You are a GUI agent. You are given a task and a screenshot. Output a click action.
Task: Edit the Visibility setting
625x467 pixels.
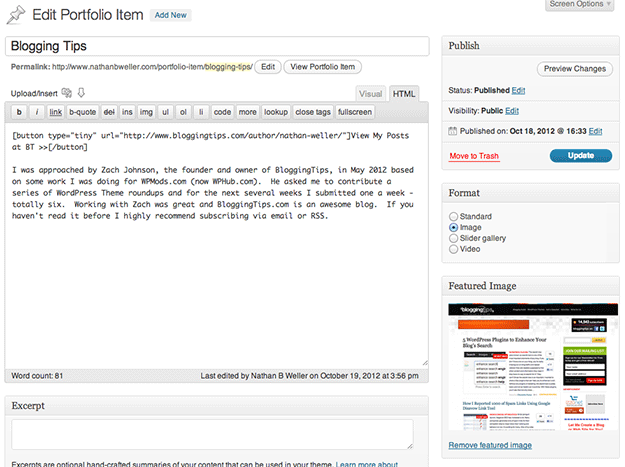pos(512,110)
